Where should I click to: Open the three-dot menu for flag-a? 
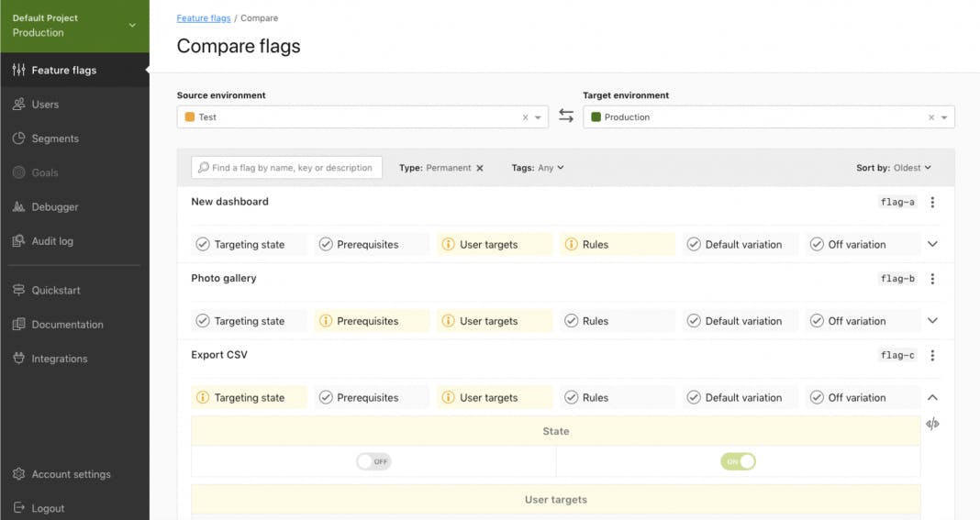point(932,203)
